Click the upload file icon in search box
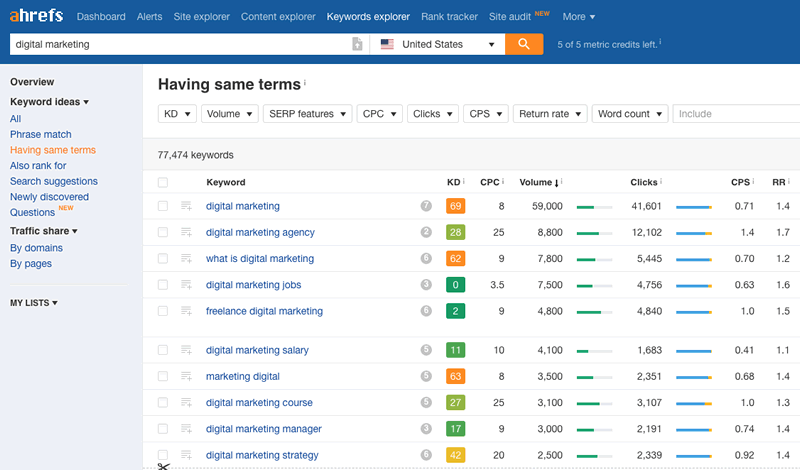This screenshot has height=470, width=800. pos(357,44)
